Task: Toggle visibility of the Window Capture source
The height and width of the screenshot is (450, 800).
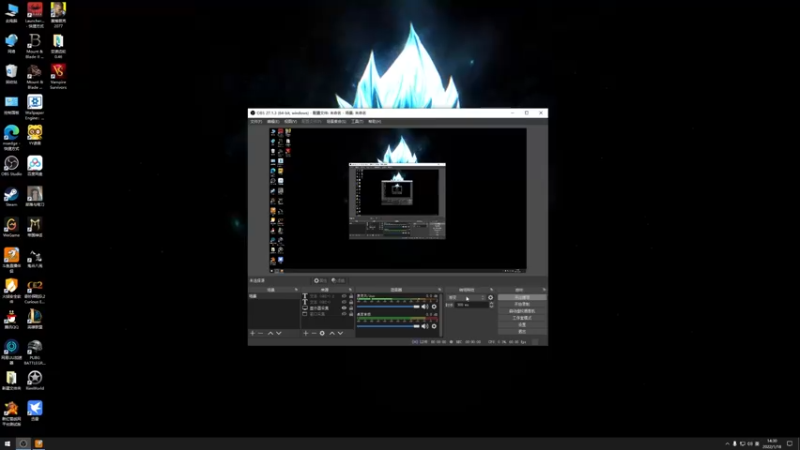Action: click(344, 314)
